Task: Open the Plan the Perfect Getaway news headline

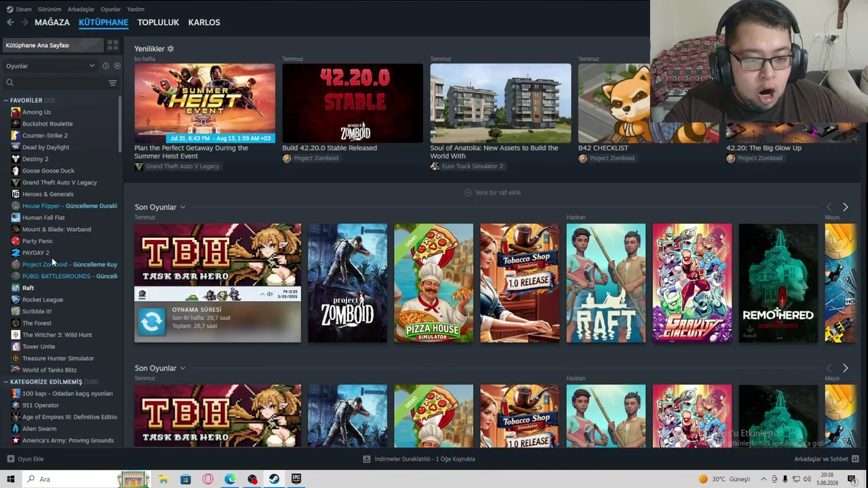Action: (191, 152)
